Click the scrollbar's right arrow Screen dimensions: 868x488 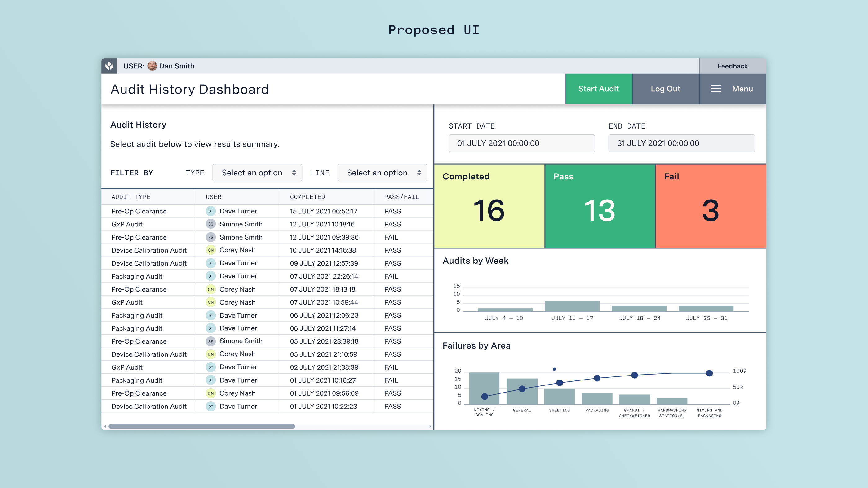430,426
